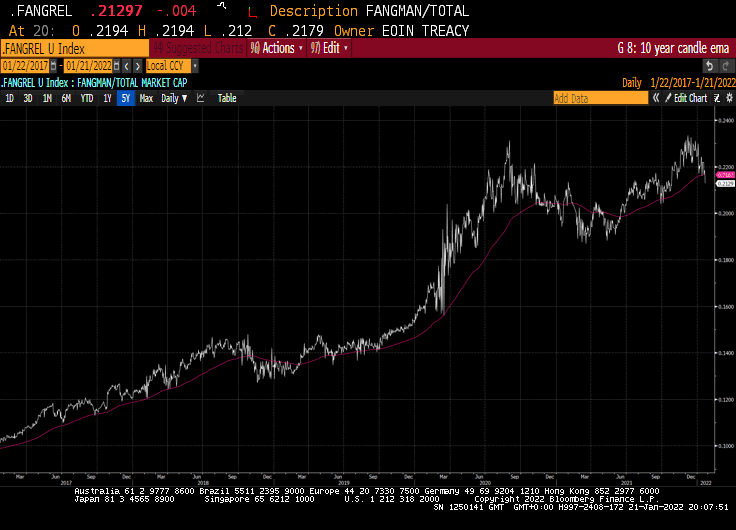
Task: Select the 6M range tab
Action: click(66, 98)
